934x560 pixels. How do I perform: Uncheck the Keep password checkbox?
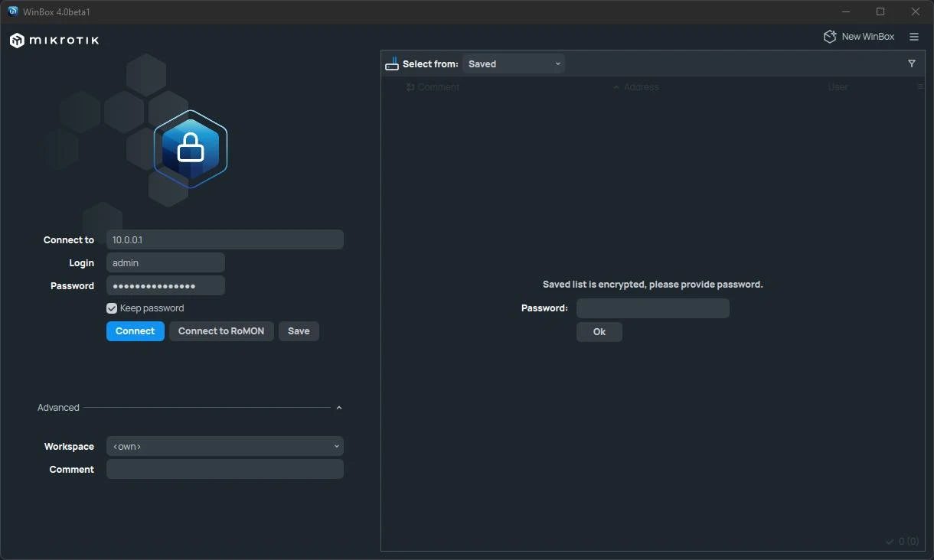(x=112, y=308)
